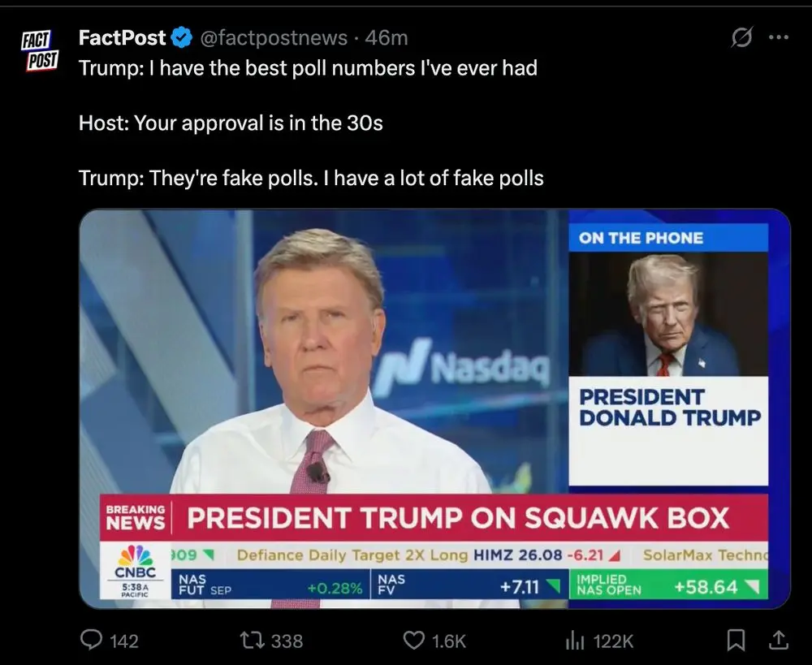Click the host's face in the video

tap(321, 325)
